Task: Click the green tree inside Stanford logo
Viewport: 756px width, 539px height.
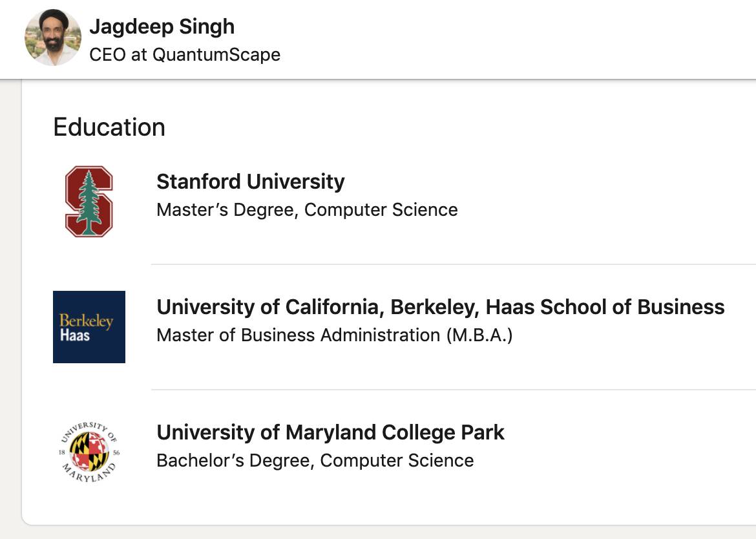Action: tap(89, 202)
